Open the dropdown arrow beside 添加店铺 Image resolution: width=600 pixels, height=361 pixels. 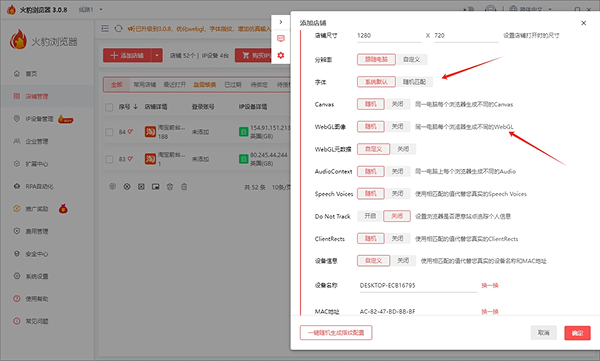tap(157, 56)
